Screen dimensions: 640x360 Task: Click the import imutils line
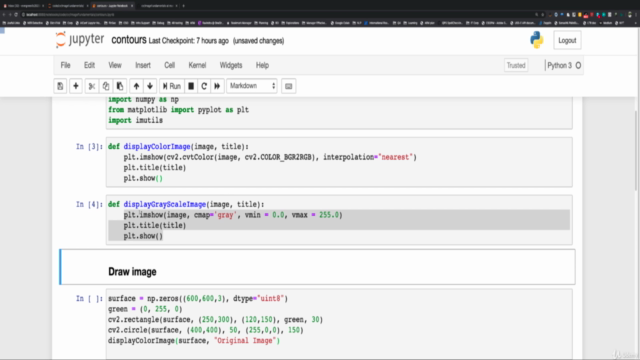click(x=136, y=120)
